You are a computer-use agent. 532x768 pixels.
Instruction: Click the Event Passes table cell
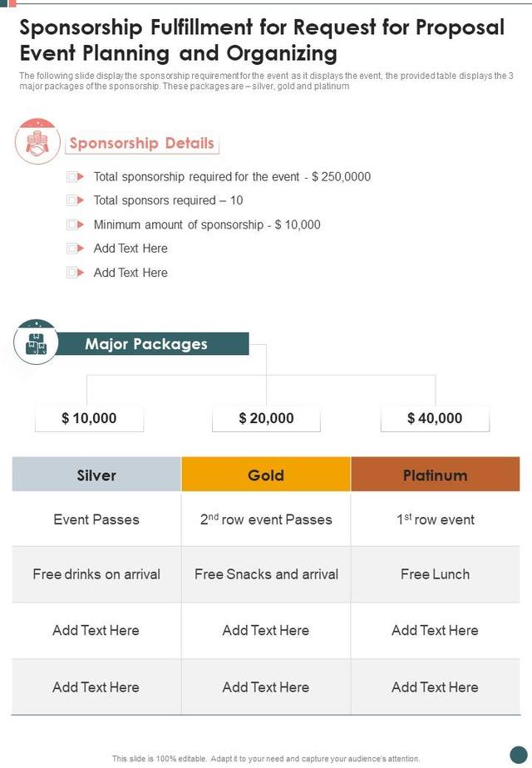[96, 519]
